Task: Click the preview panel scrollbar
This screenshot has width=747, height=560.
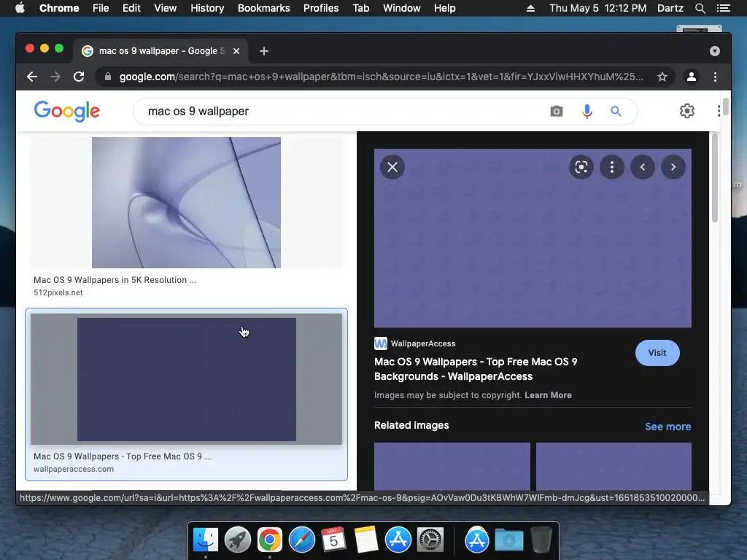Action: [715, 179]
